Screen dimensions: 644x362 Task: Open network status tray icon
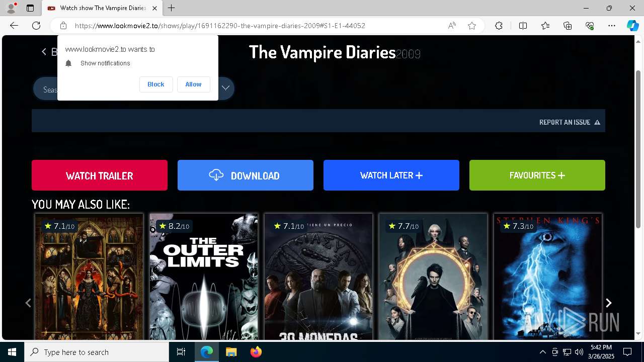coord(567,352)
